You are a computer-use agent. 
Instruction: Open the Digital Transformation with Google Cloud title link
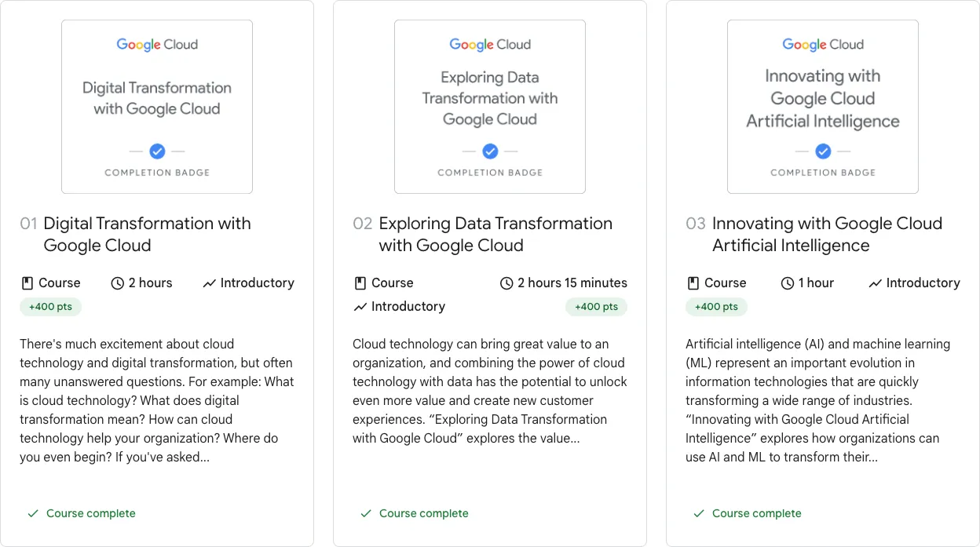(148, 234)
